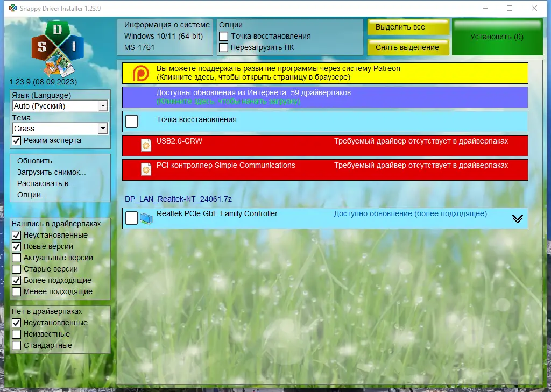Start download of 59 driverpacks updates banner
The width and height of the screenshot is (551, 392).
click(325, 97)
